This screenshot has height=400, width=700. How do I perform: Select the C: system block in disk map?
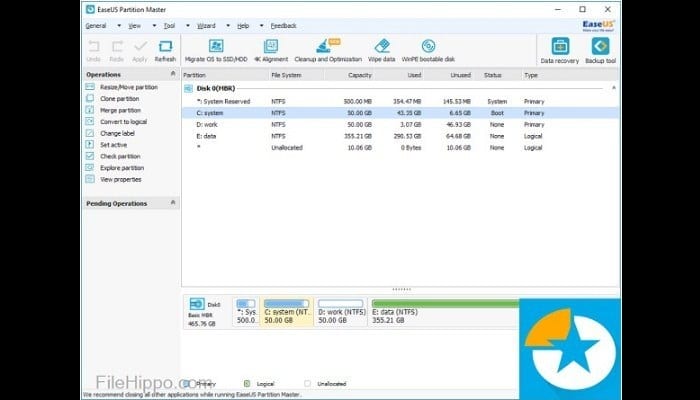(x=287, y=312)
